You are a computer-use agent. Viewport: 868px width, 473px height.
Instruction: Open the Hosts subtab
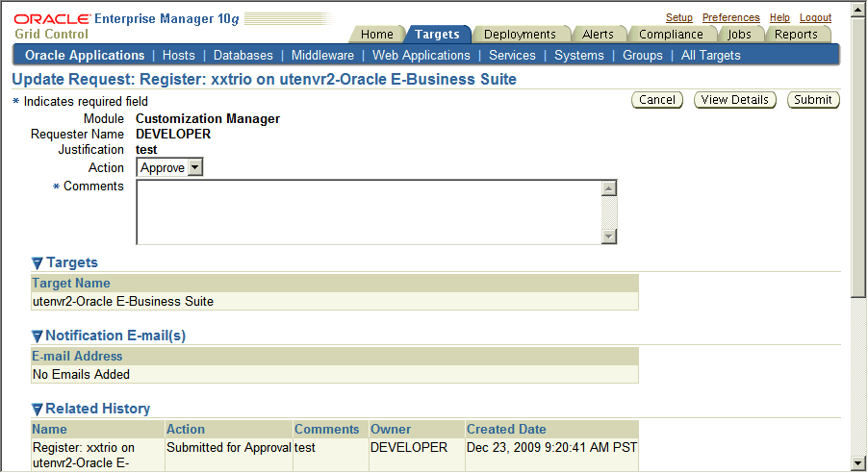179,56
